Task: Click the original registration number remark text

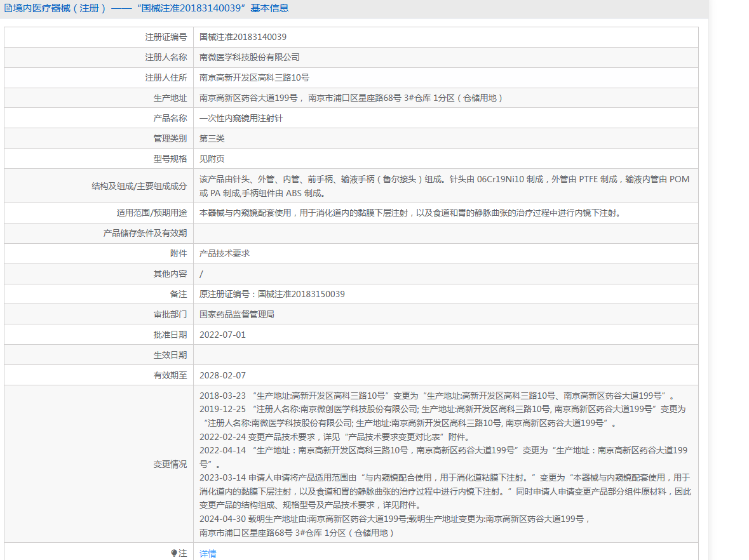Action: (x=272, y=294)
